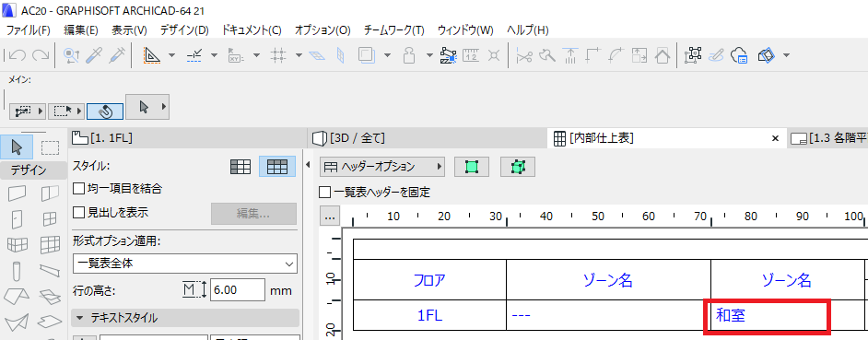Select the Window tool in toolbox
The image size is (868, 340).
51,218
